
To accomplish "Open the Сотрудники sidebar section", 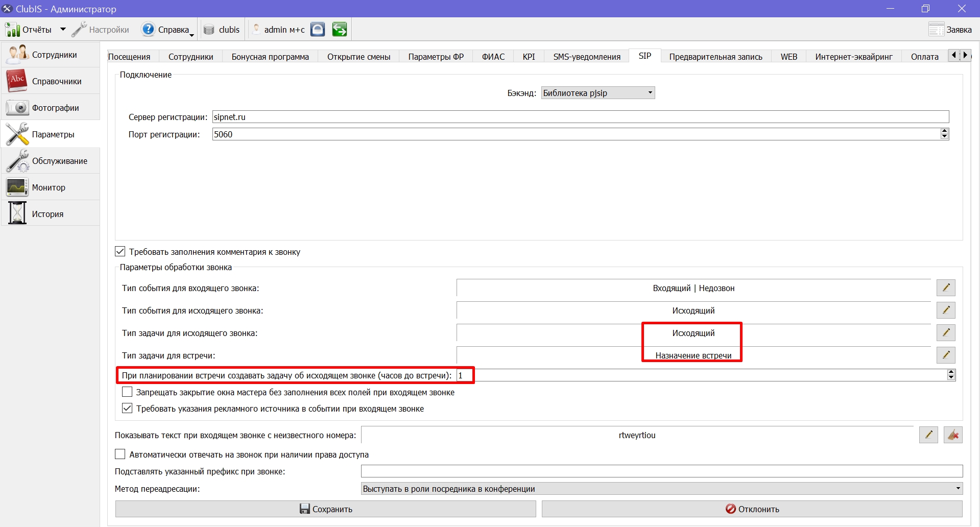I will (50, 55).
